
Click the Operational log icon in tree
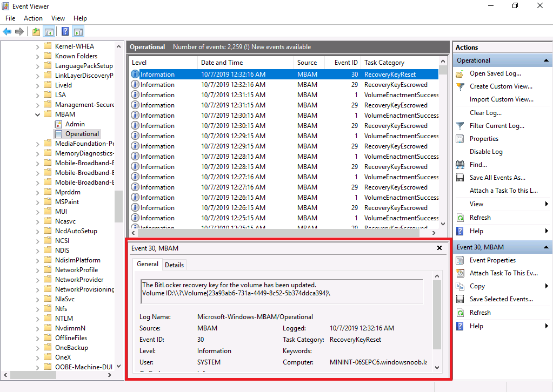click(58, 134)
